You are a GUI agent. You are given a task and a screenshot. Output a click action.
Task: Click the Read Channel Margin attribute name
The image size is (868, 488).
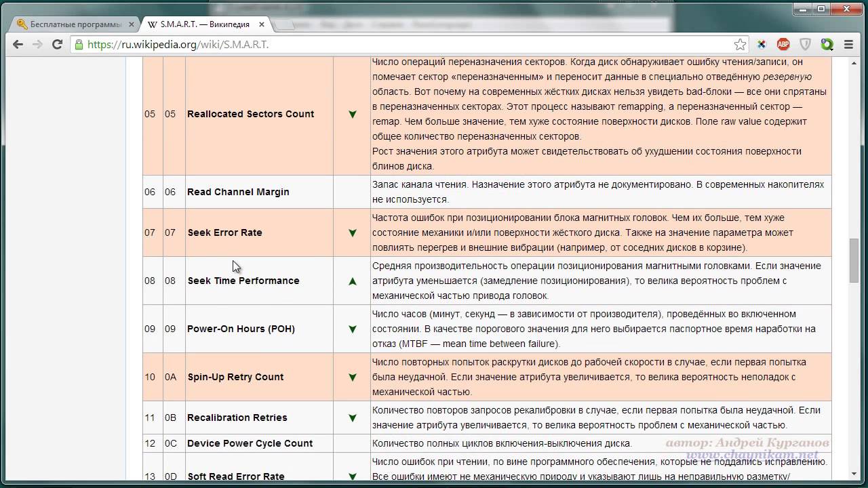click(x=238, y=192)
